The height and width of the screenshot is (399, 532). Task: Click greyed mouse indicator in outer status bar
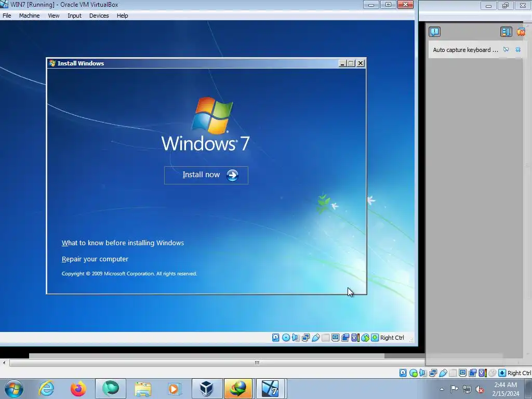click(x=493, y=373)
